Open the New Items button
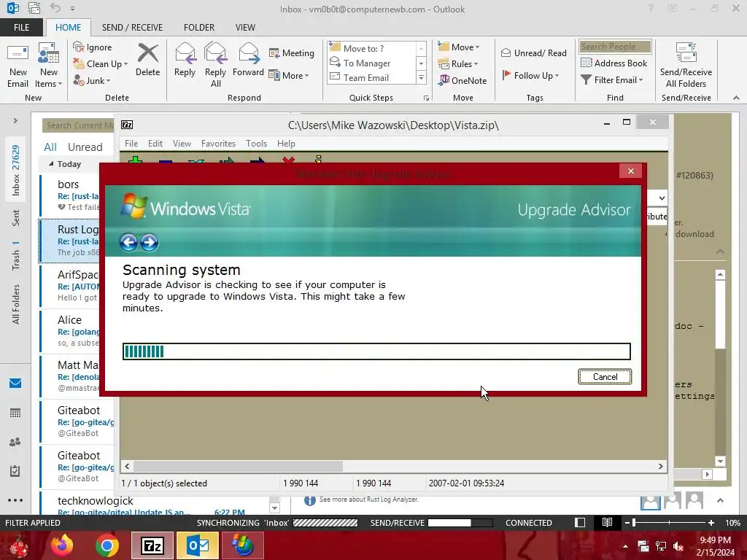747x560 pixels. tap(49, 66)
